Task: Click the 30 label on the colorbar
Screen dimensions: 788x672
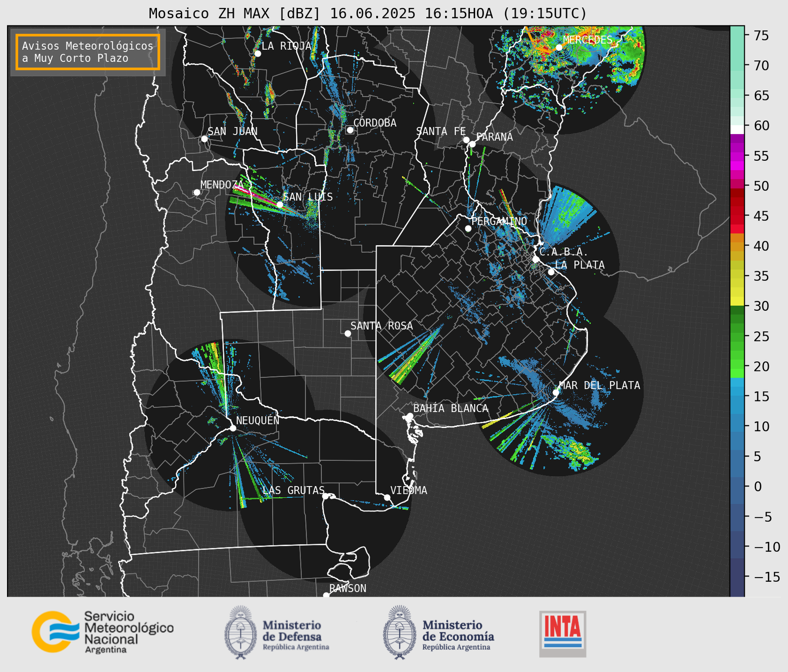Action: point(761,306)
